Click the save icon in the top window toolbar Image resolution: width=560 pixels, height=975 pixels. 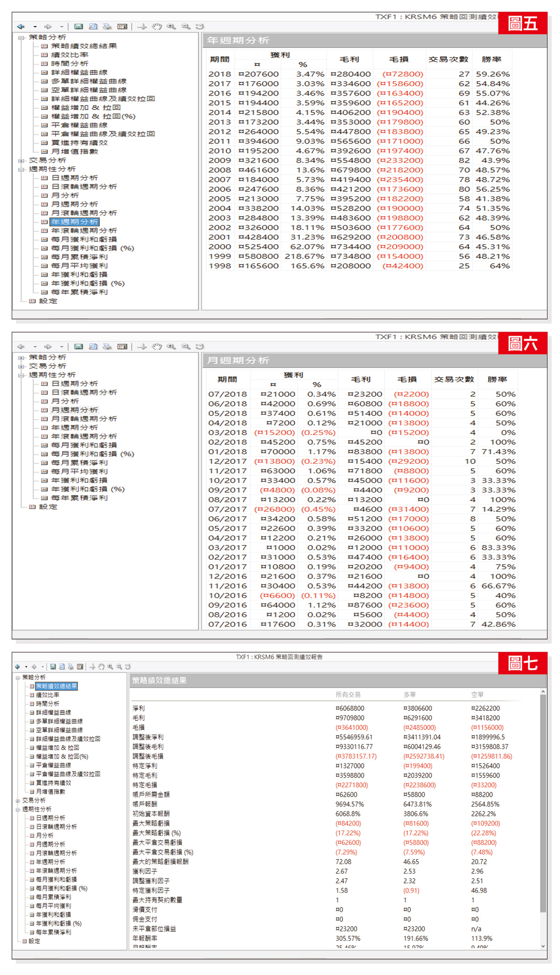point(78,27)
